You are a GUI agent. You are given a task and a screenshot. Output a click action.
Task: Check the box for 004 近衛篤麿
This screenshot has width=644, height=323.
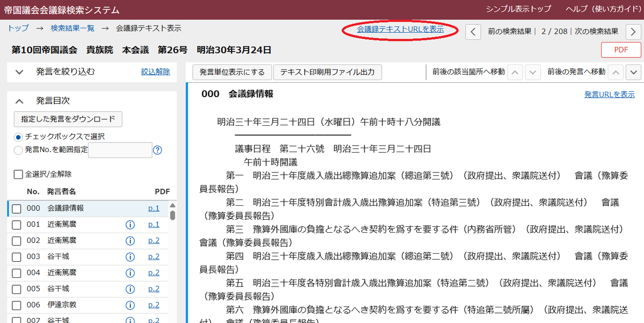click(17, 273)
